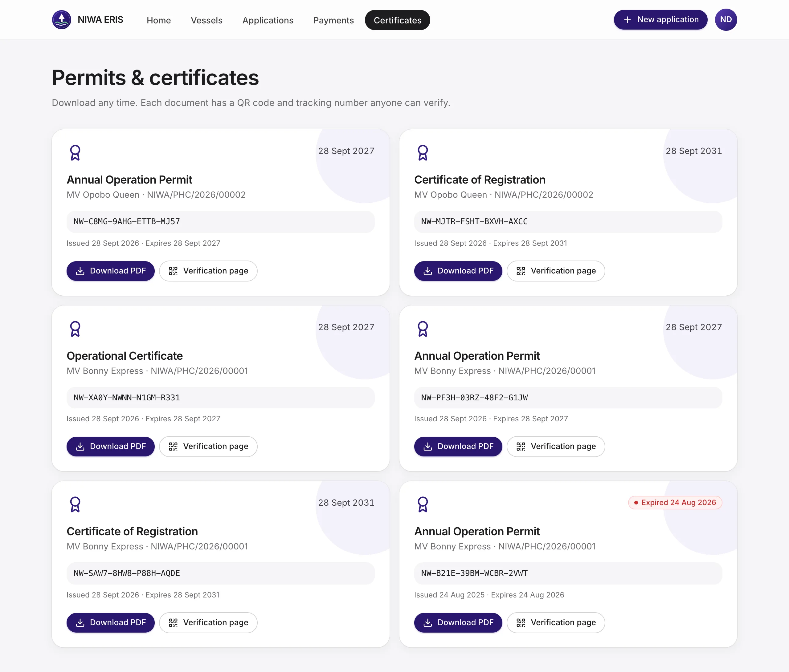Start a New application
This screenshot has width=789, height=672.
click(660, 20)
